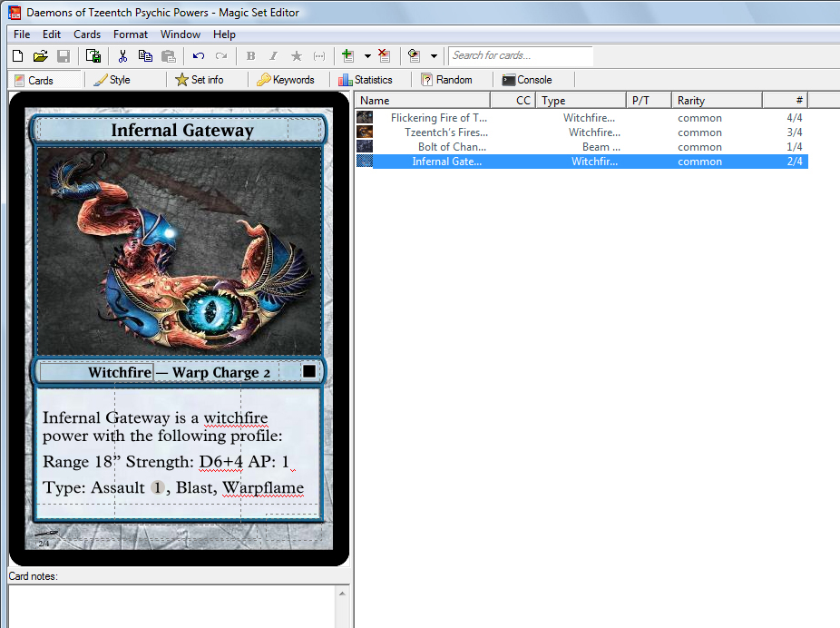The height and width of the screenshot is (628, 840).
Task: Click the 4/4 card number cell
Action: click(x=795, y=117)
